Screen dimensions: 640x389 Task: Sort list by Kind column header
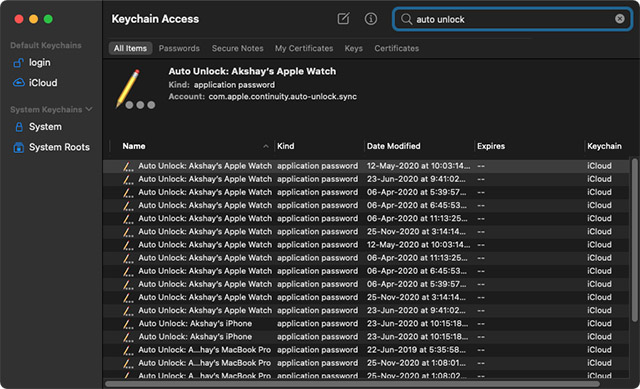pyautogui.click(x=286, y=146)
